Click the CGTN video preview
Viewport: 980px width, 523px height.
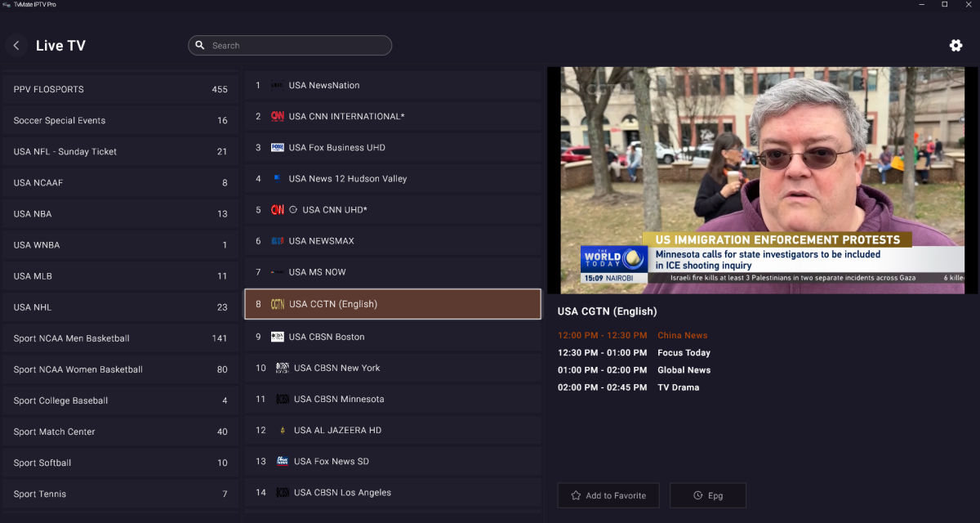(761, 180)
